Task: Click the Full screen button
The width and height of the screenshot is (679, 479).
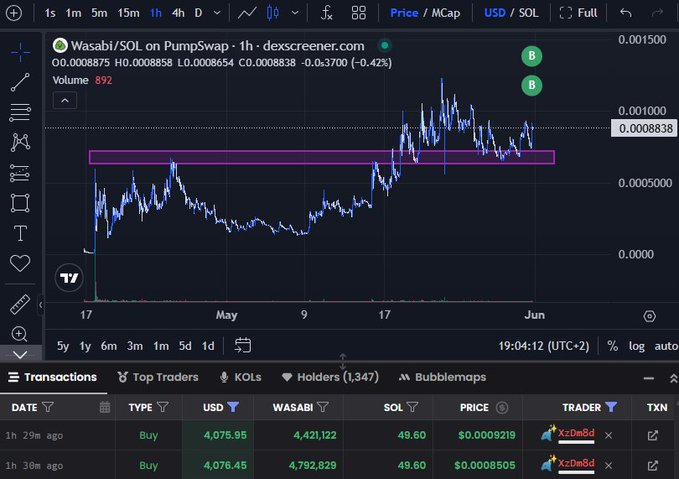Action: pyautogui.click(x=578, y=13)
